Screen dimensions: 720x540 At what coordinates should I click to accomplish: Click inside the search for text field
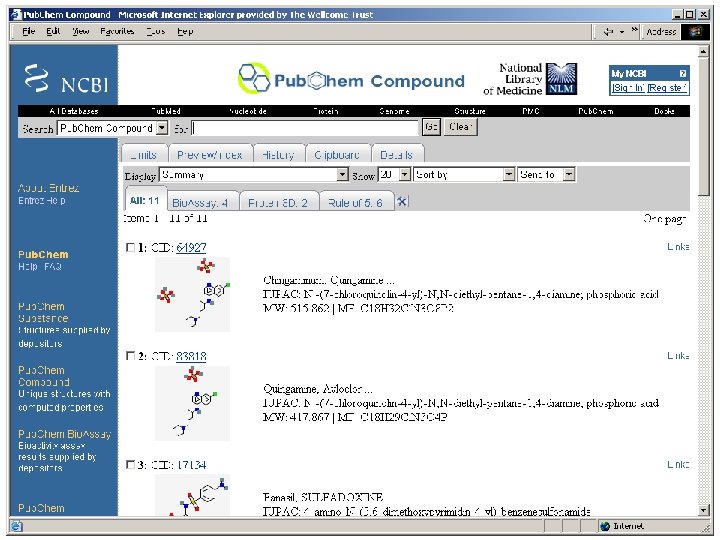pos(305,128)
